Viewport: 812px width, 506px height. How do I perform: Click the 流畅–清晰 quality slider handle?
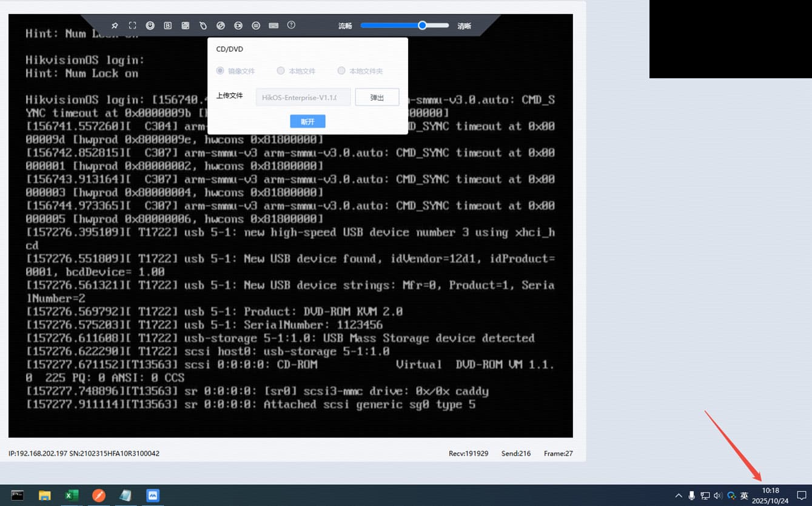pos(422,25)
